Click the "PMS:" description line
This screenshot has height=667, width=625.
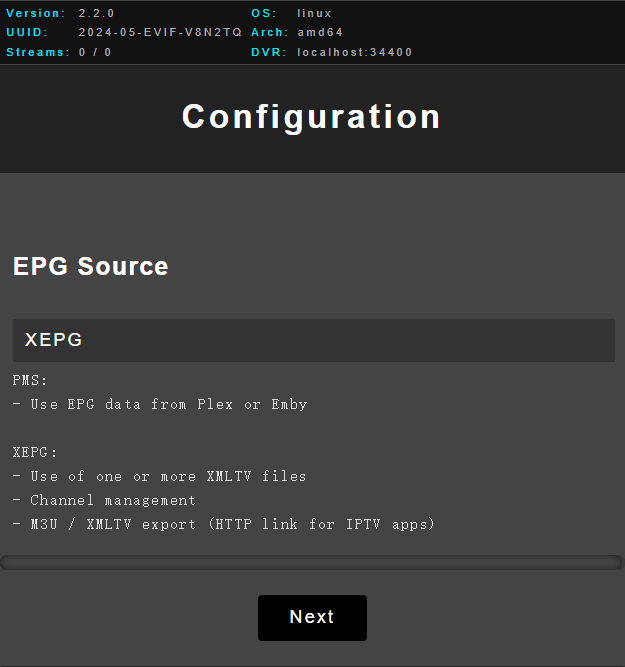pyautogui.click(x=30, y=381)
